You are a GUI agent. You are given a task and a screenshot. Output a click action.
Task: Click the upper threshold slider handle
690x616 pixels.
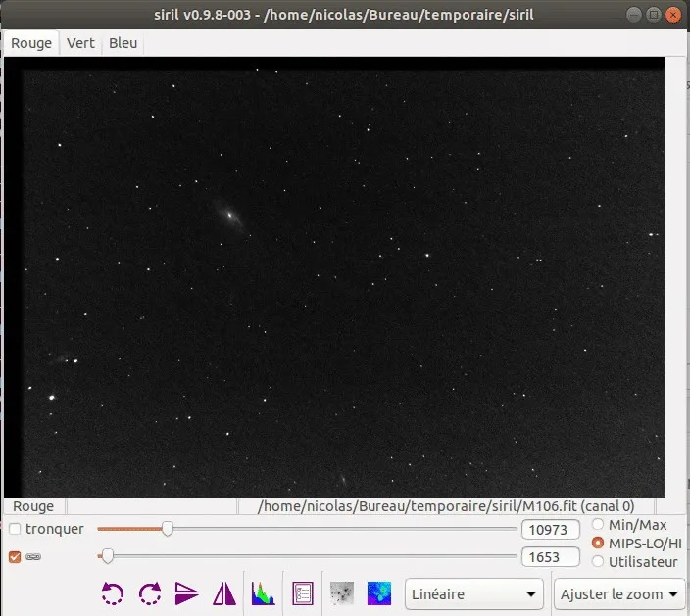point(168,529)
